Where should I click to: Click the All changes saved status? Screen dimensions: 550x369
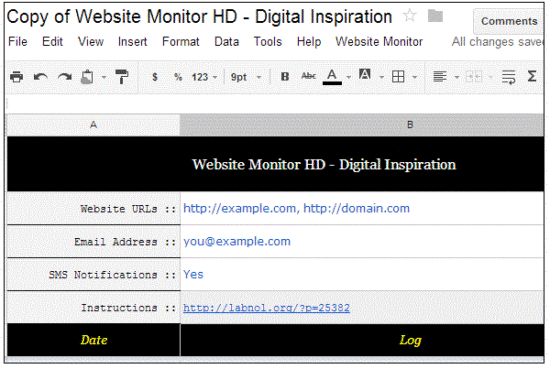(x=497, y=42)
